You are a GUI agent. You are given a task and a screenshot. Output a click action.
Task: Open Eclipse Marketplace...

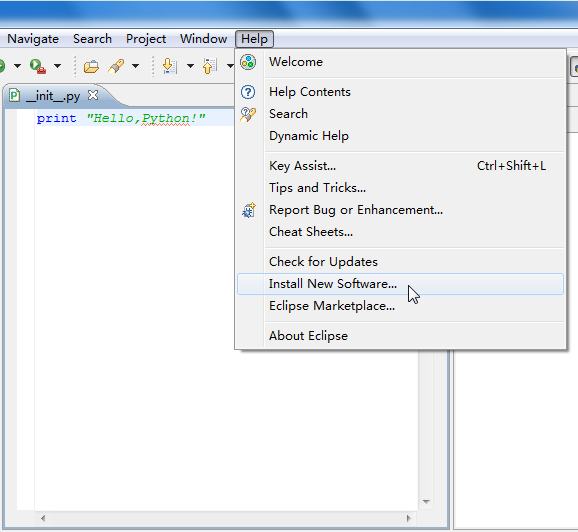(x=401, y=306)
